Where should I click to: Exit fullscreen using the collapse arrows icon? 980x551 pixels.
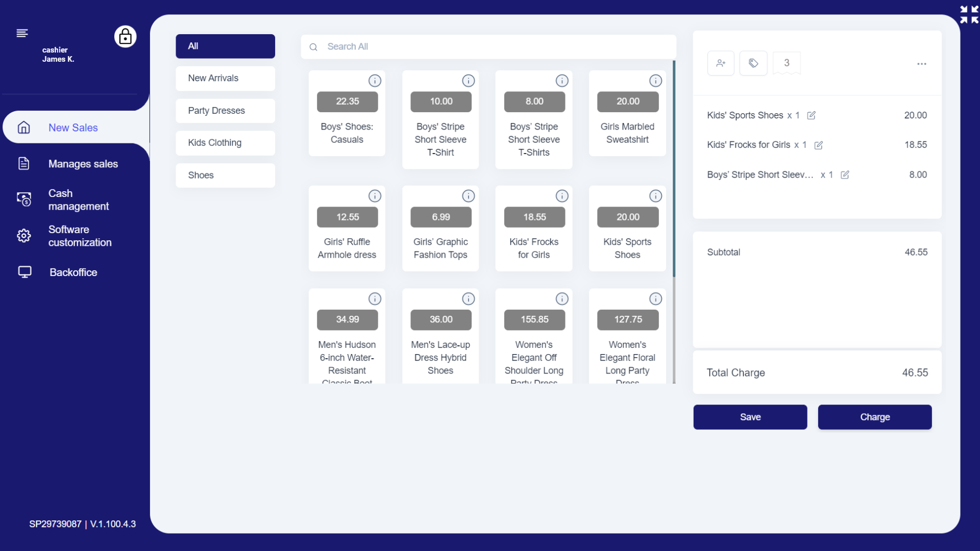coord(969,14)
